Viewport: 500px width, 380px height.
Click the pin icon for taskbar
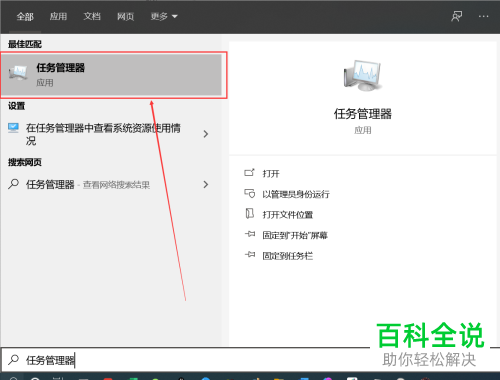(x=250, y=255)
